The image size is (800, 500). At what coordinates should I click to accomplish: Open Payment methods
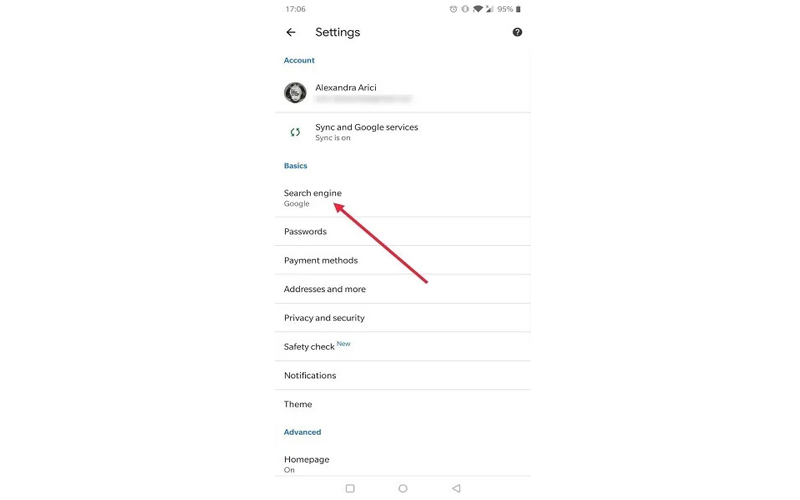[x=403, y=260]
